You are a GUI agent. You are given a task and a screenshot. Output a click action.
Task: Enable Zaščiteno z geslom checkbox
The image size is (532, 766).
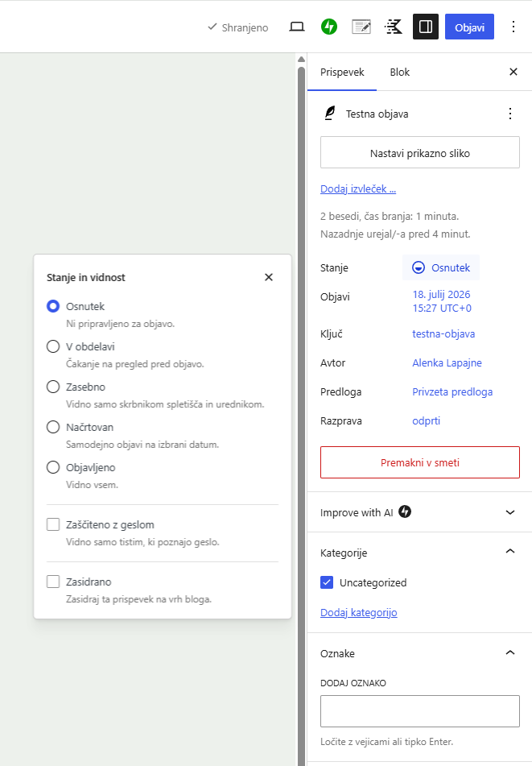(x=52, y=524)
